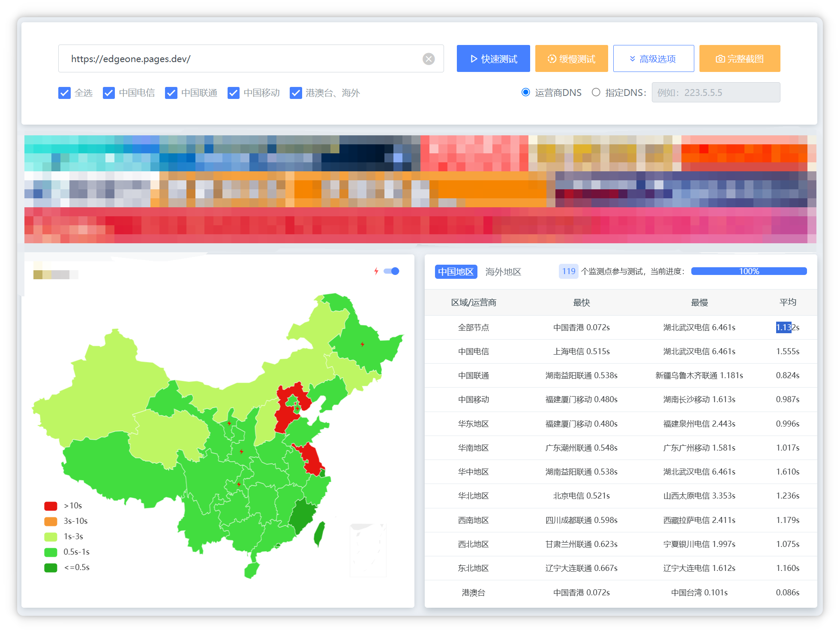The width and height of the screenshot is (840, 633).
Task: Toggle the 中国电信 checkbox
Action: [x=109, y=93]
